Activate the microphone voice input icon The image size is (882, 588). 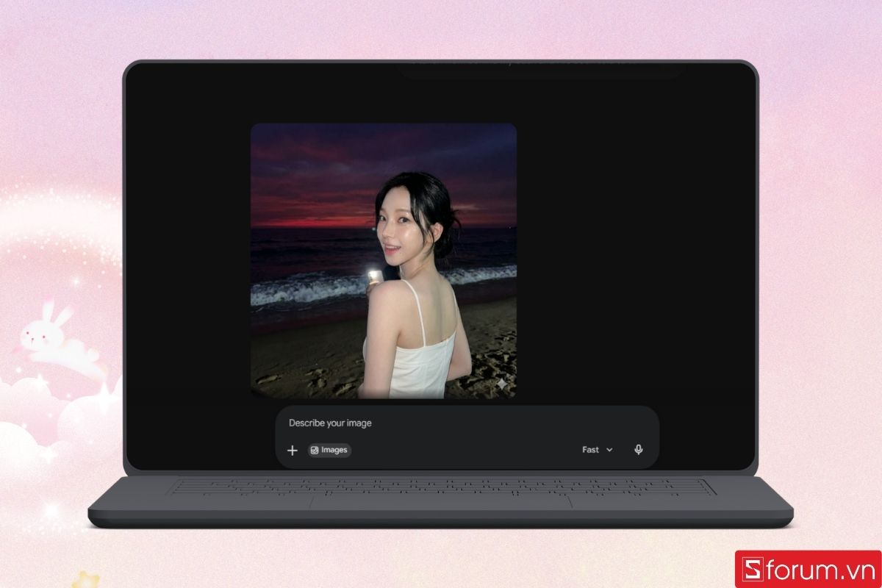[639, 450]
